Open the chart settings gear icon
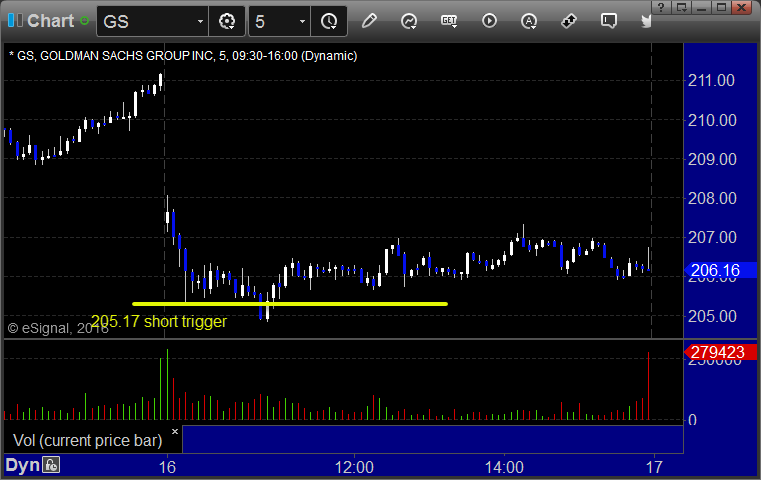 pos(227,21)
